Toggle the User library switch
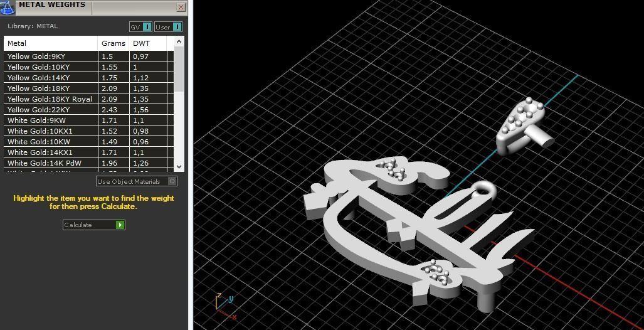644x330 pixels. click(x=169, y=27)
